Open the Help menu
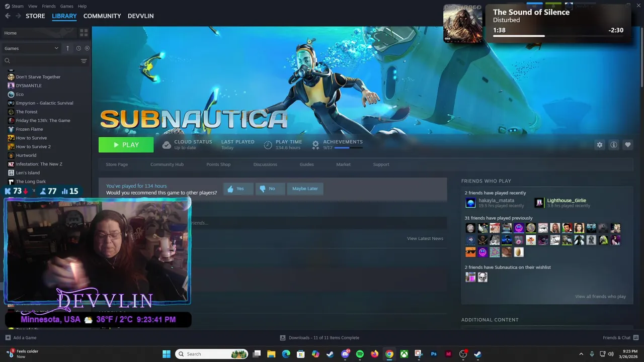Screen dimensions: 644x362 click(x=83, y=6)
